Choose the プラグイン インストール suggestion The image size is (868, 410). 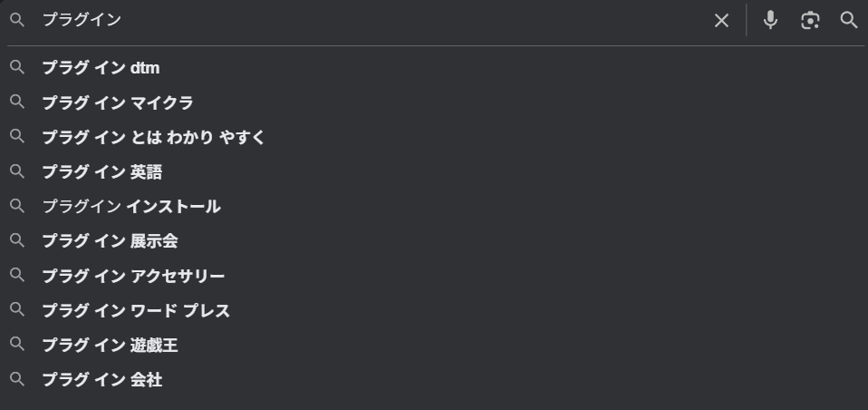pyautogui.click(x=131, y=207)
